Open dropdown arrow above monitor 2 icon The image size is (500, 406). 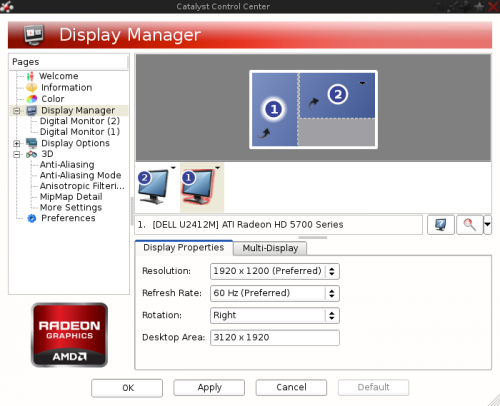pos(173,168)
